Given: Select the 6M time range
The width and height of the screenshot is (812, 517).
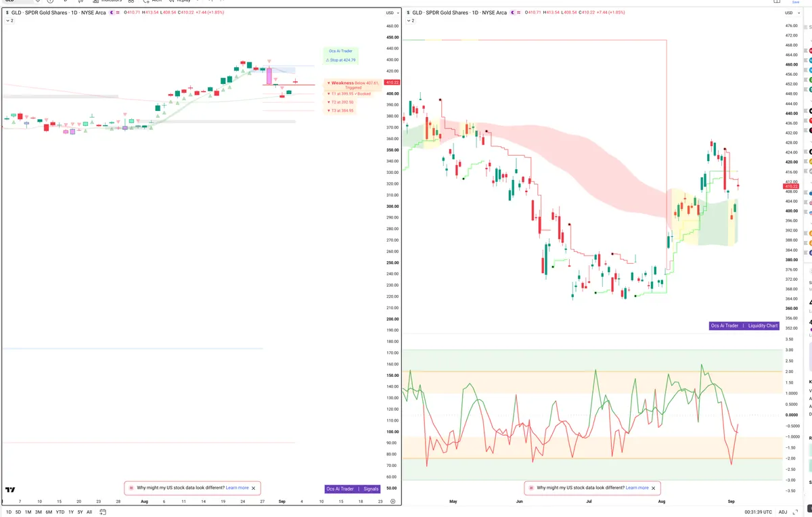Looking at the screenshot, I should (x=49, y=512).
